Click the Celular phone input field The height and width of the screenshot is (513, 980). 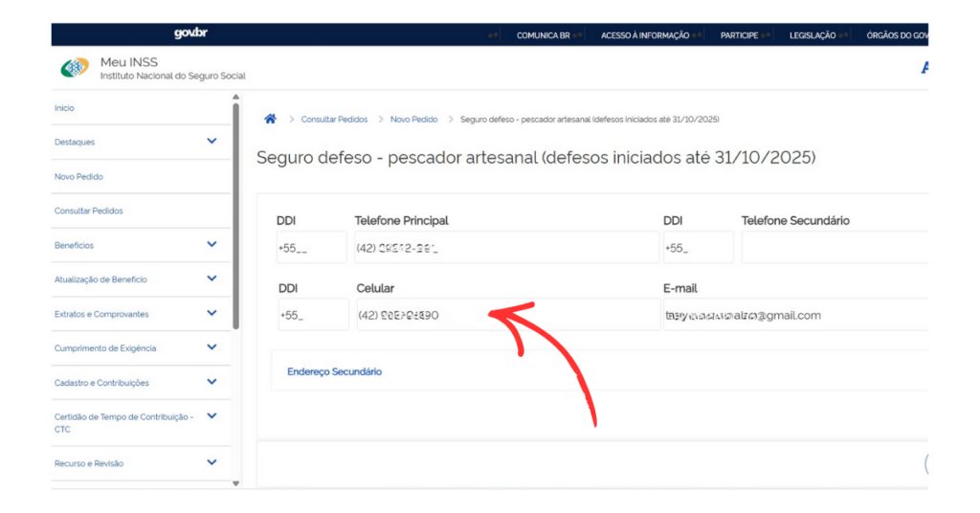coord(507,315)
